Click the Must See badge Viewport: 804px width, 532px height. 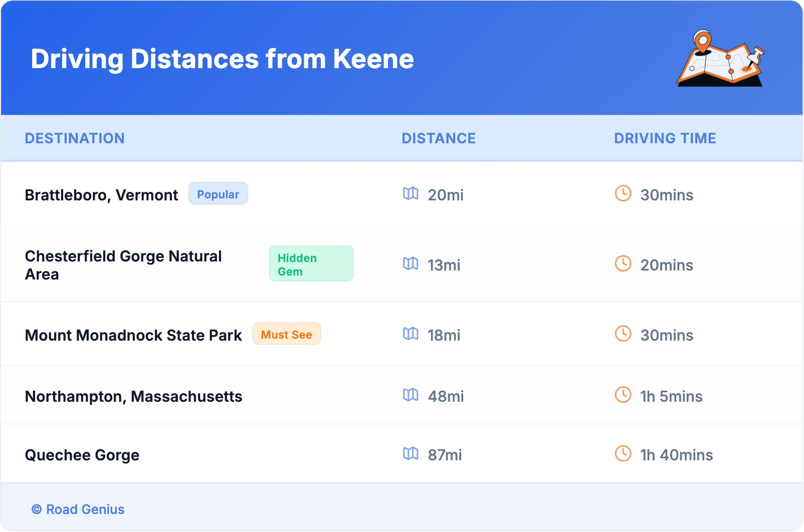point(287,334)
